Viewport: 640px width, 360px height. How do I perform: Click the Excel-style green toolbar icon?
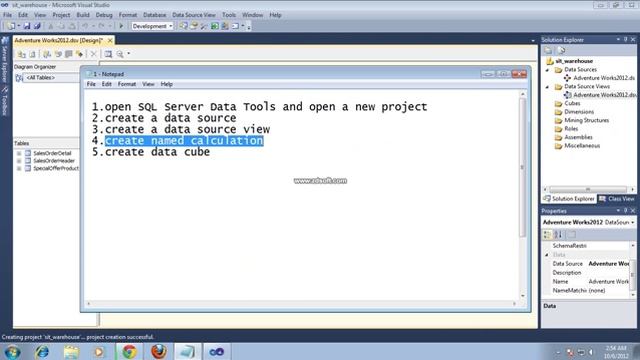pyautogui.click(x=215, y=26)
